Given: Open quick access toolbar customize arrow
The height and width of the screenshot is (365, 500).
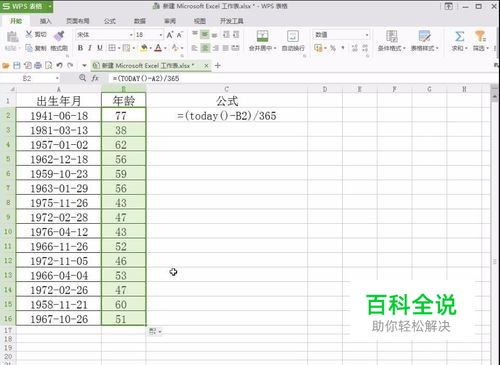Looking at the screenshot, I should [x=84, y=66].
